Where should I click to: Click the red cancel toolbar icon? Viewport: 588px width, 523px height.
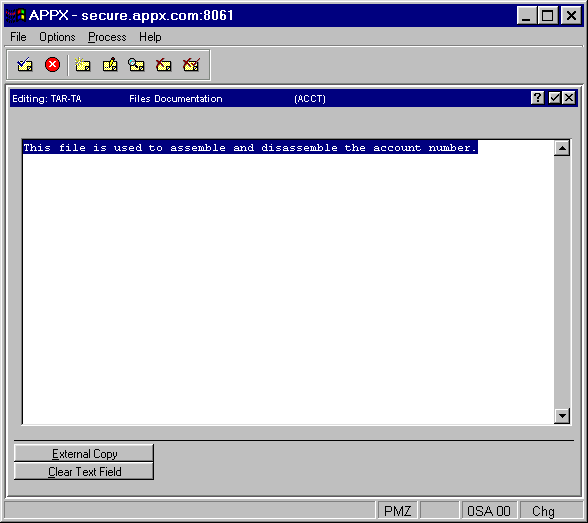tap(52, 64)
